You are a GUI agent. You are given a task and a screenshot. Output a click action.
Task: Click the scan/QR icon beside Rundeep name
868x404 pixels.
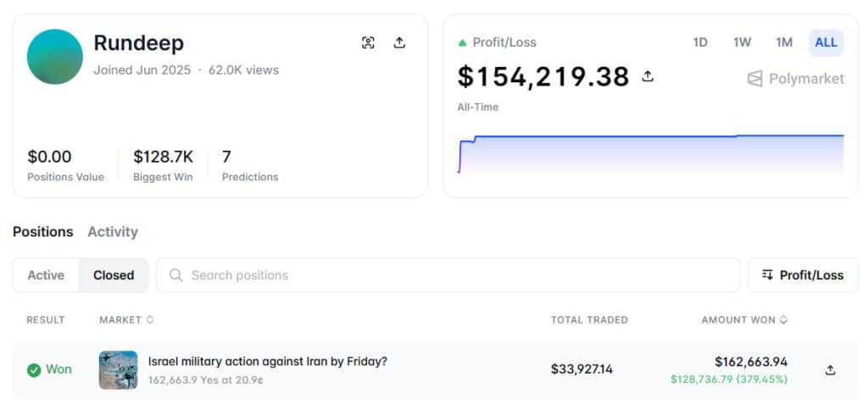[x=368, y=43]
